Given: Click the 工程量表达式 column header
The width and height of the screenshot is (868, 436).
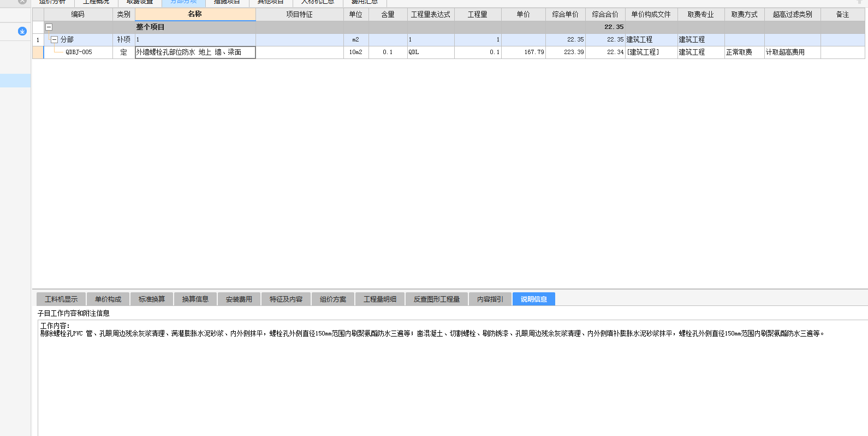Looking at the screenshot, I should 431,14.
